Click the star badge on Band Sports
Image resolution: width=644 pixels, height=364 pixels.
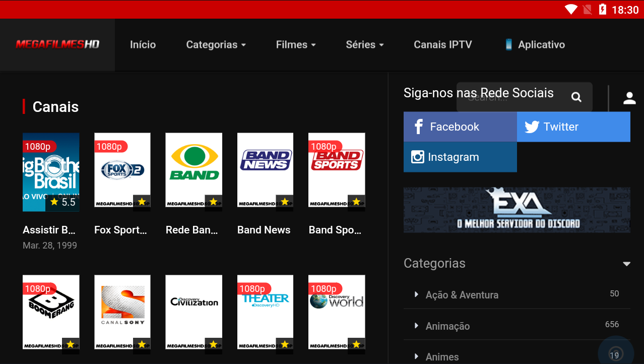[356, 202]
